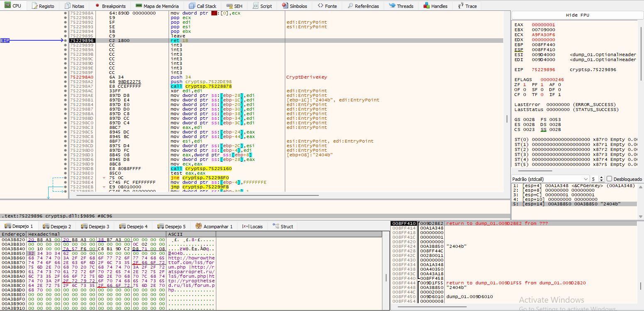Select the '[esp+4] 00A1A348 <&CPGenKey>' argument row
The image size is (644, 311).
[x=575, y=185]
